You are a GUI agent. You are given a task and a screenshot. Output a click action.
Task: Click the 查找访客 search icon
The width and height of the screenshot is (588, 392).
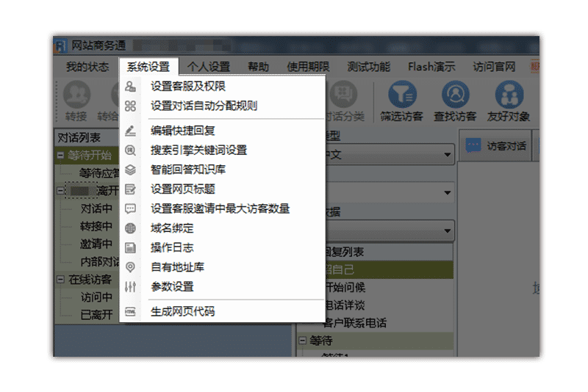(x=455, y=94)
